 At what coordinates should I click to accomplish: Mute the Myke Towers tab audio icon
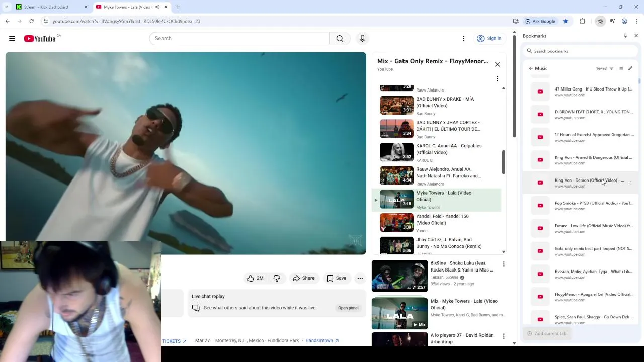[x=157, y=7]
